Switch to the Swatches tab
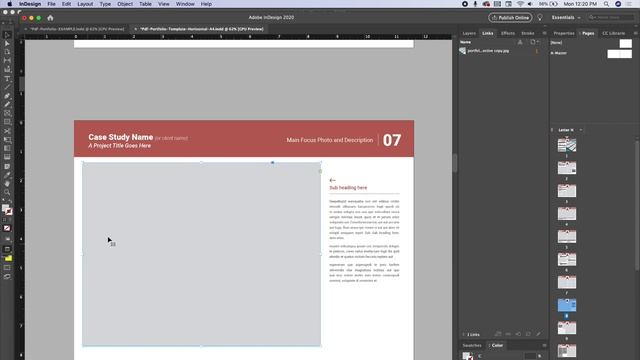The width and height of the screenshot is (640, 360). coord(472,345)
